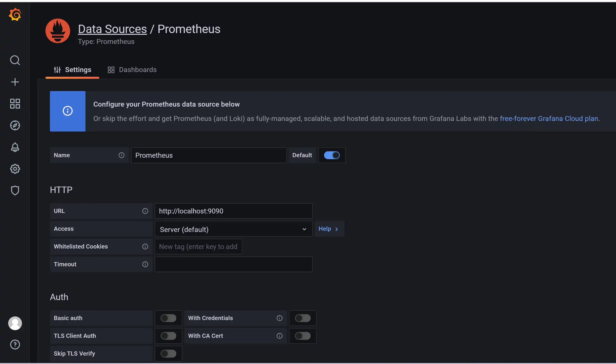Open the Server Admin shield icon

point(15,191)
